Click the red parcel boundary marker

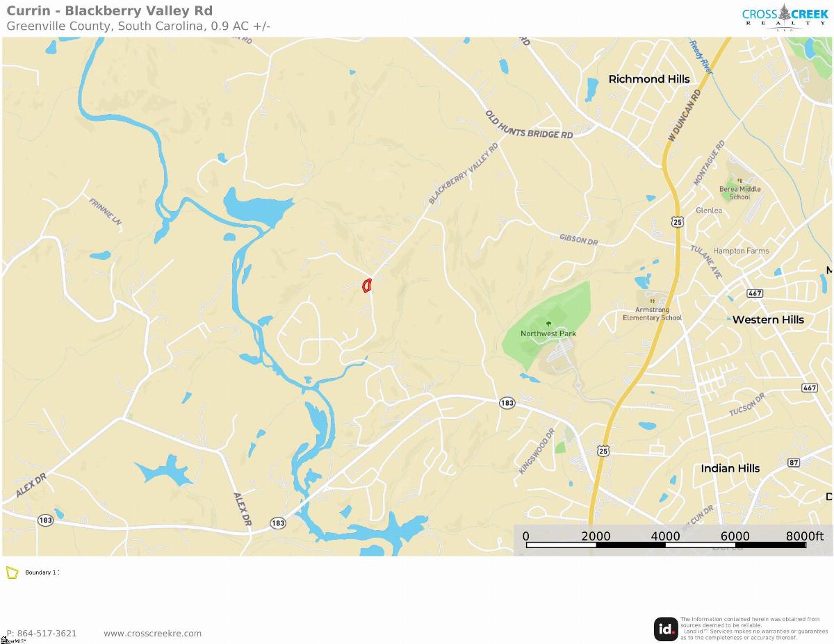point(367,285)
